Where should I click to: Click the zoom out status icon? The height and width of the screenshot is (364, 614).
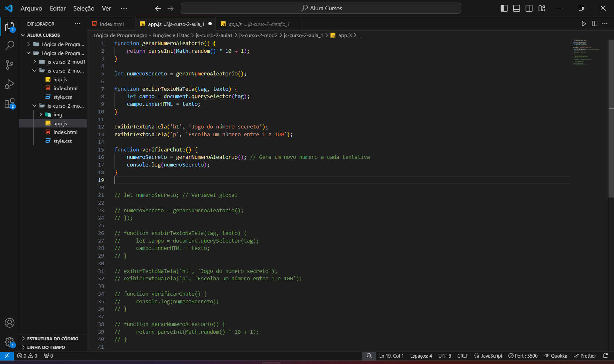coord(369,356)
